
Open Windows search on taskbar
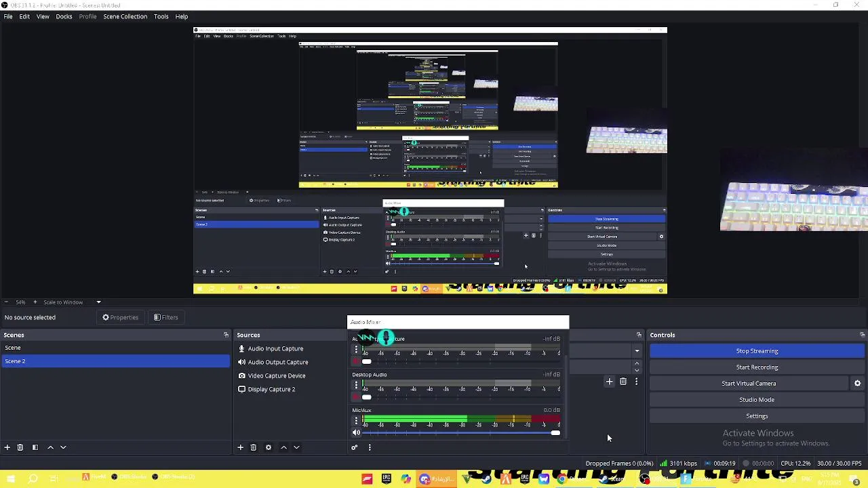pos(33,479)
